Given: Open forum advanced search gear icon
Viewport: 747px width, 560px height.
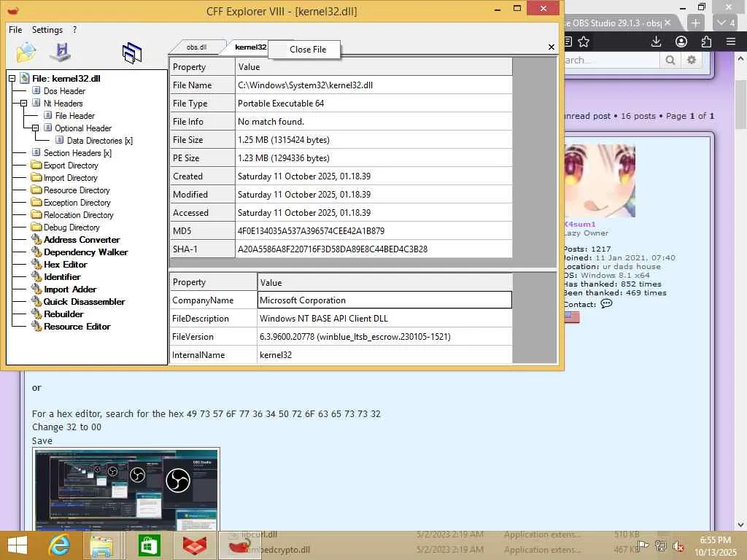Looking at the screenshot, I should [692, 60].
